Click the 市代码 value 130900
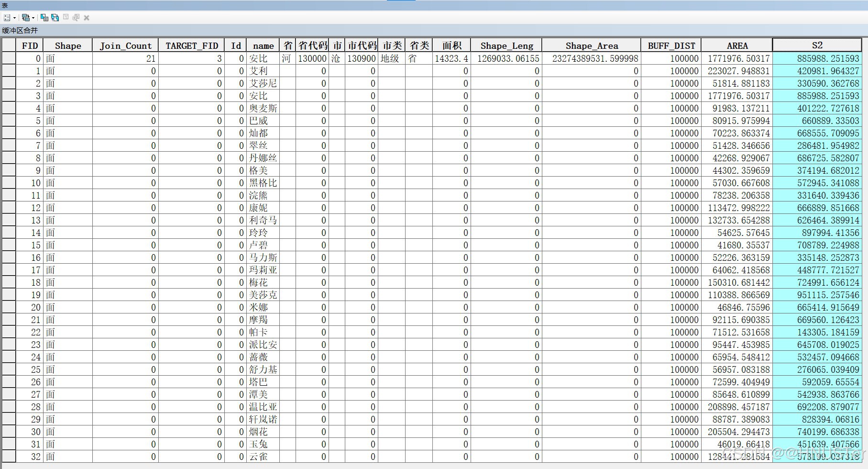Image resolution: width=868 pixels, height=469 pixels. 362,58
